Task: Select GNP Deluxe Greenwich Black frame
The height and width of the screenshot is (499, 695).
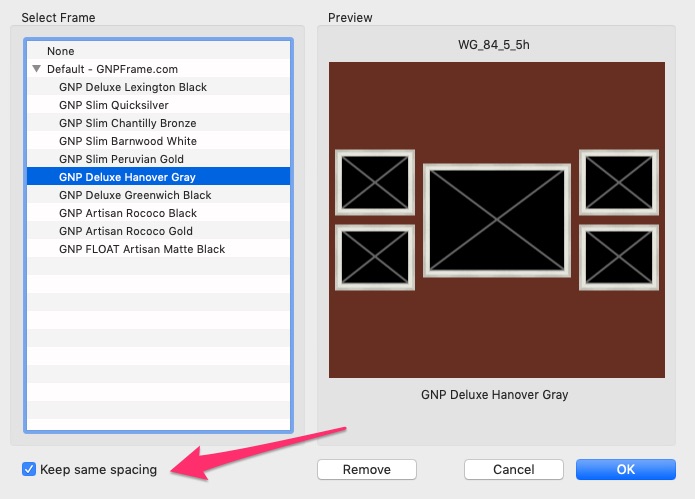Action: [x=135, y=195]
